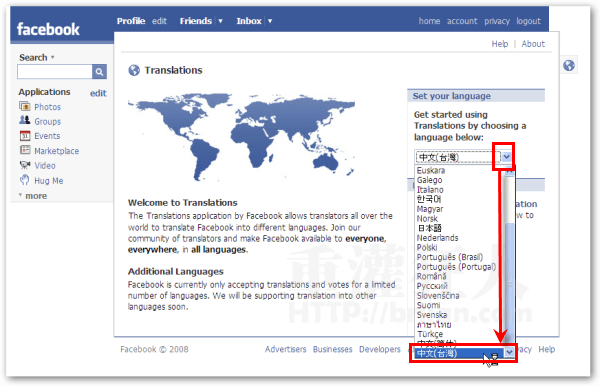Click the globe icon on far right

point(569,65)
